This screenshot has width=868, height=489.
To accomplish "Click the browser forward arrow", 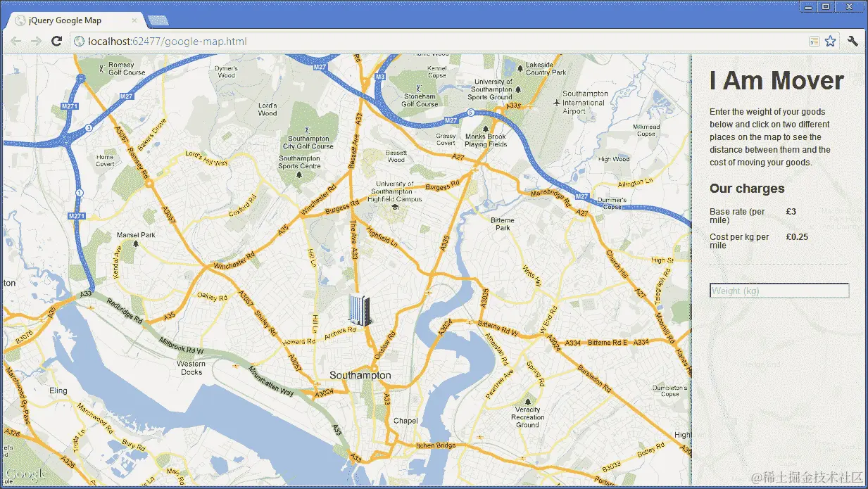I will pyautogui.click(x=35, y=42).
